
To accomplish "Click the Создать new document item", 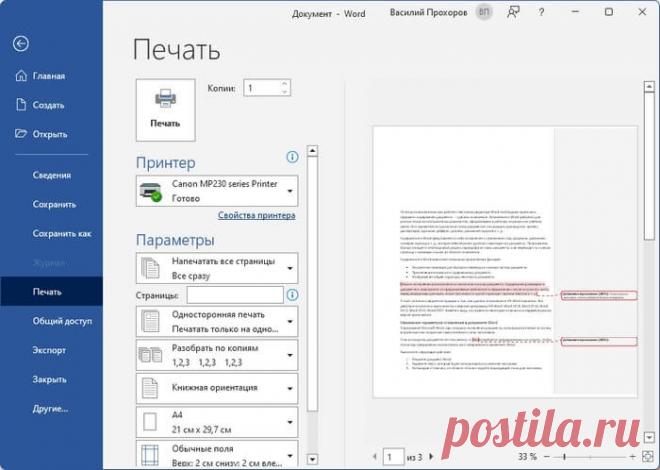I will point(47,105).
